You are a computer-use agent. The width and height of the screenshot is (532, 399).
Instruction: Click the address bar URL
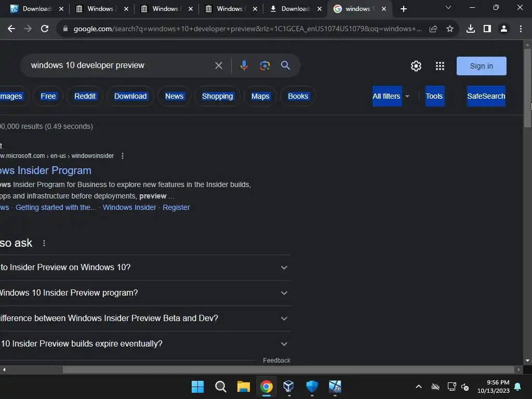pos(248,29)
